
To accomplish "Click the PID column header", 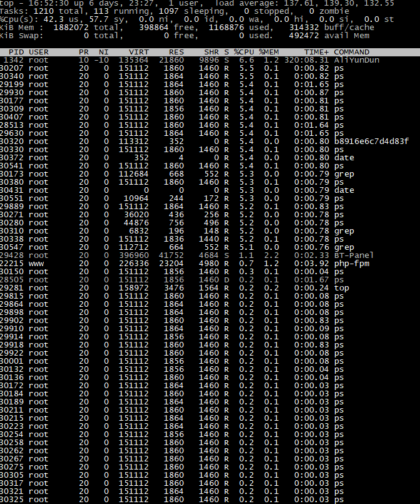I will coord(16,52).
